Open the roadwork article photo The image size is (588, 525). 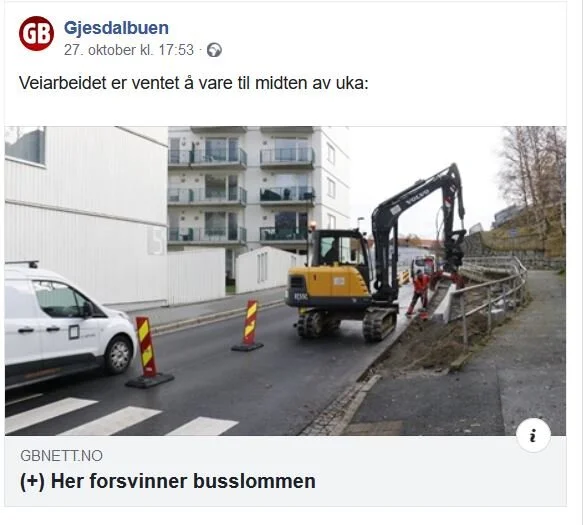pyautogui.click(x=285, y=281)
